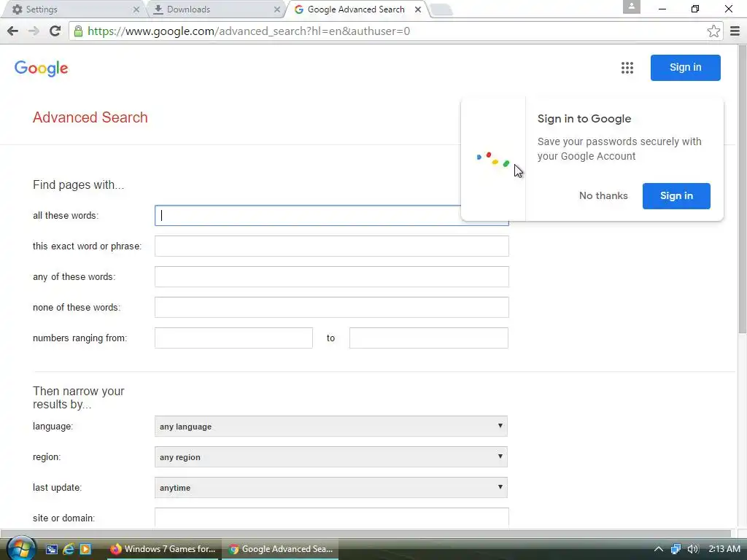
Task: Open the media player taskbar icon
Action: point(85,549)
